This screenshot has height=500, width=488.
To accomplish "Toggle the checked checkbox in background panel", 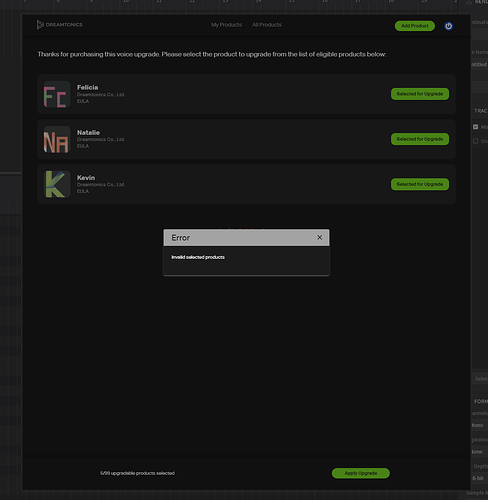I will (x=476, y=127).
